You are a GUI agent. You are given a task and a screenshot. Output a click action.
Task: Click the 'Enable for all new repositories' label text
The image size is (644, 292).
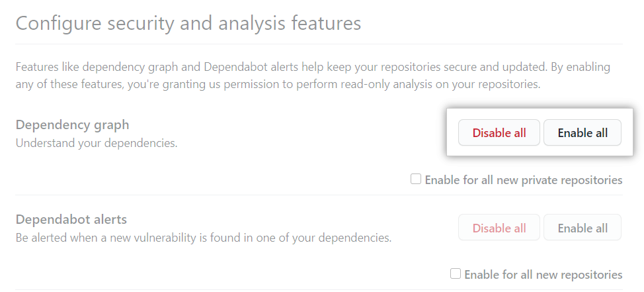coord(543,274)
